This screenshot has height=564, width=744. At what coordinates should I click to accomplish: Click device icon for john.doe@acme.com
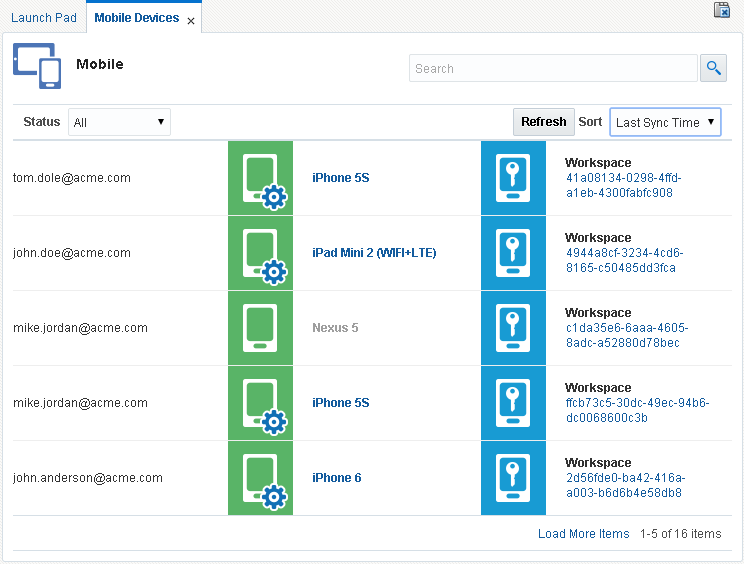tap(260, 253)
